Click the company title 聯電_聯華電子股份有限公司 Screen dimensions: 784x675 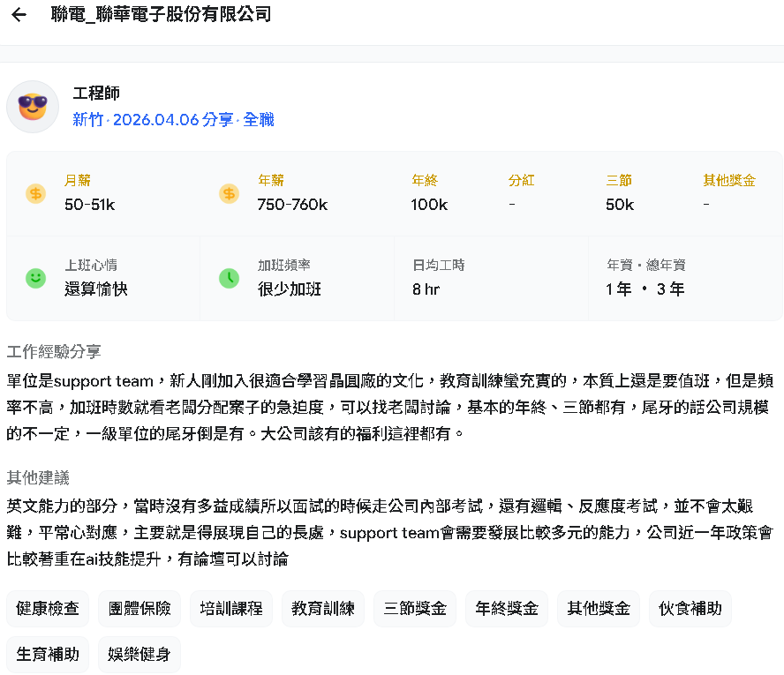(x=161, y=14)
